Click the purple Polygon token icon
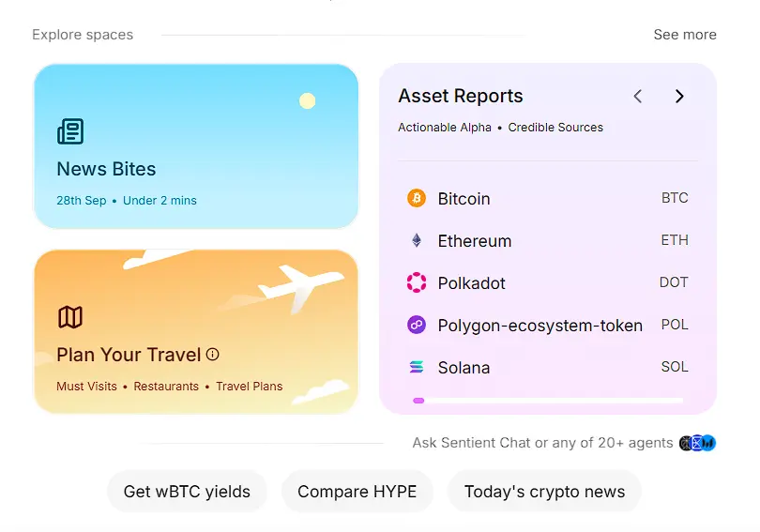Viewport: 760px width, 532px height. [x=417, y=325]
